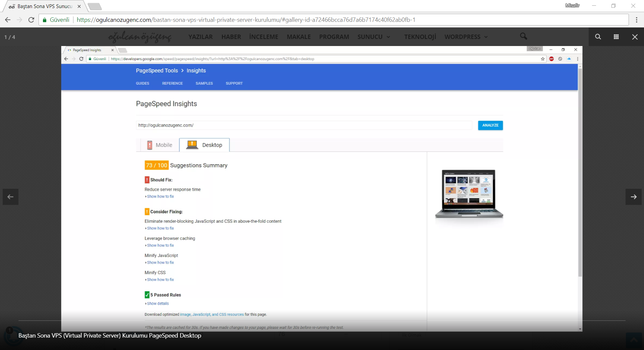Click the PageSpeed Tools breadcrumb
The height and width of the screenshot is (350, 644).
click(157, 71)
